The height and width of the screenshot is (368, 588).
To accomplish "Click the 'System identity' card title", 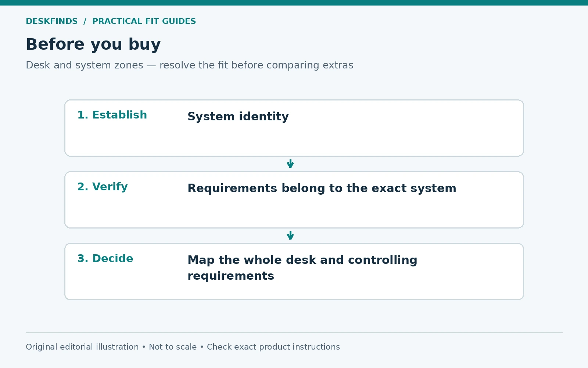I will point(238,117).
